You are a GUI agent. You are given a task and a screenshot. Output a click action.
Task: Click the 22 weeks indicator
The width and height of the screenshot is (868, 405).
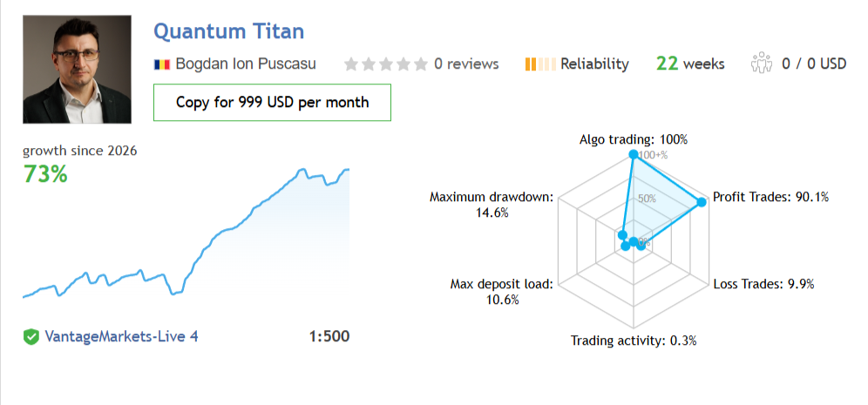click(x=690, y=64)
